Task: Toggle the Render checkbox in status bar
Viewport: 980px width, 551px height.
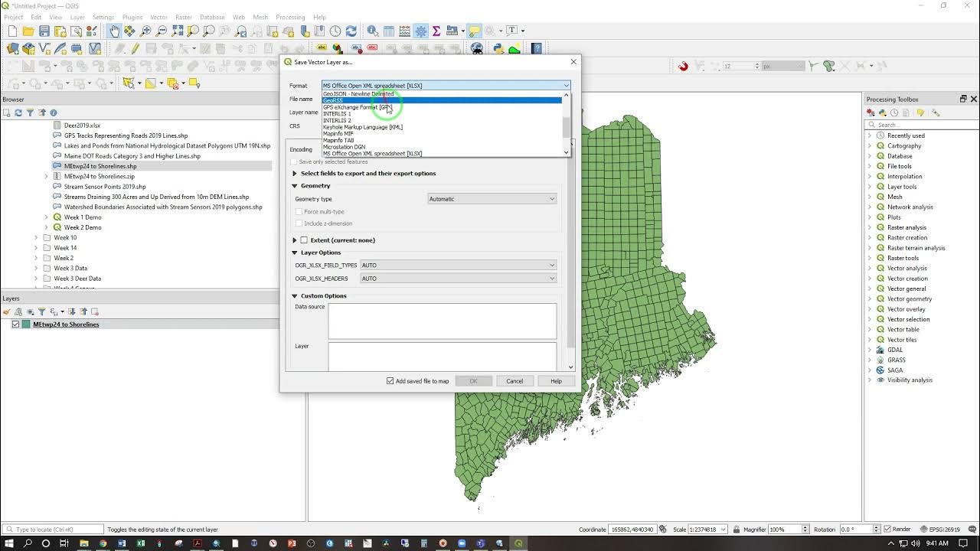Action: 887,530
